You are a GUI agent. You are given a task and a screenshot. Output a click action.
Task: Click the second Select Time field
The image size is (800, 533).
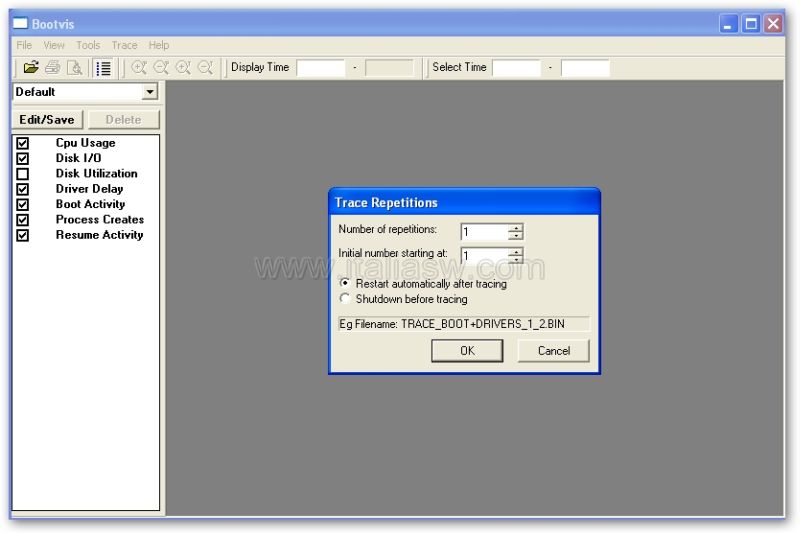585,68
